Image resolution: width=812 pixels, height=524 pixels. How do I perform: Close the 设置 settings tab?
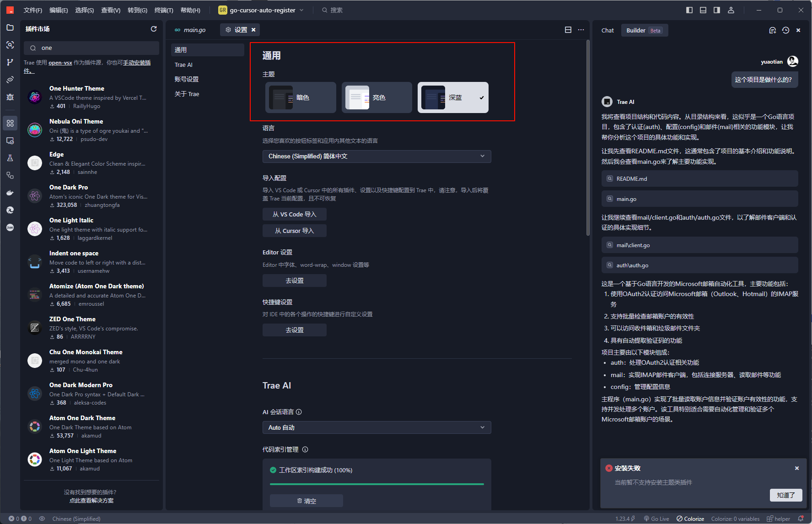(x=253, y=30)
